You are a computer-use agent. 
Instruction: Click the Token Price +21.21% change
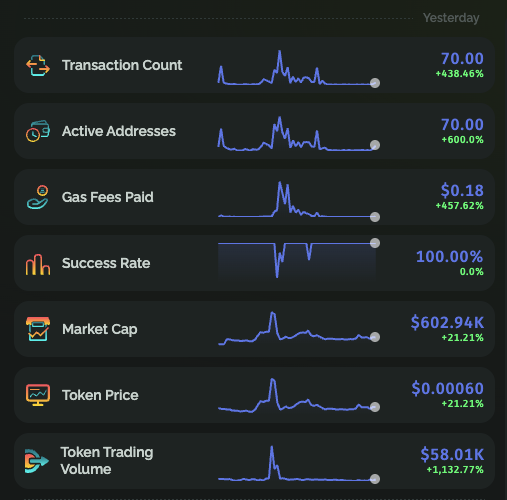pos(463,404)
